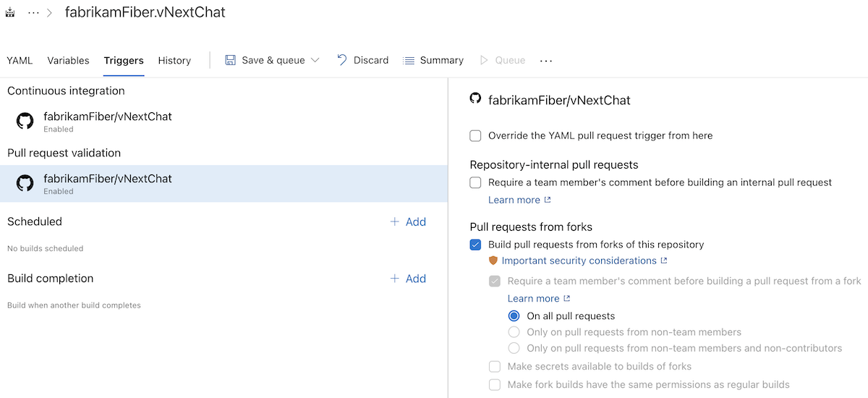Click the Summary list icon
Image resolution: width=868 pixels, height=398 pixels.
coord(409,60)
